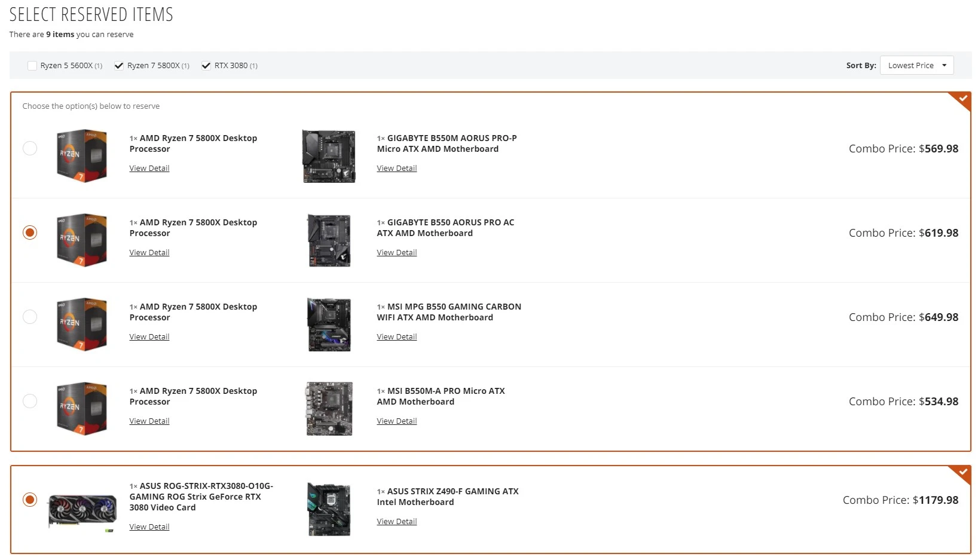Viewport: 978px width, 560px height.
Task: Click MSI B550M-A PRO motherboard image
Action: 329,409
